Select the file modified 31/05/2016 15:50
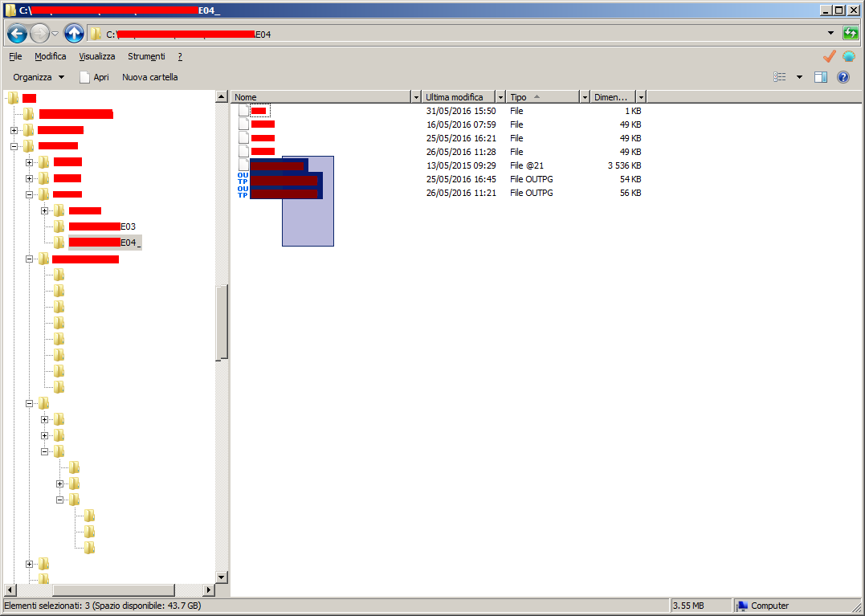This screenshot has height=616, width=865. (x=259, y=111)
